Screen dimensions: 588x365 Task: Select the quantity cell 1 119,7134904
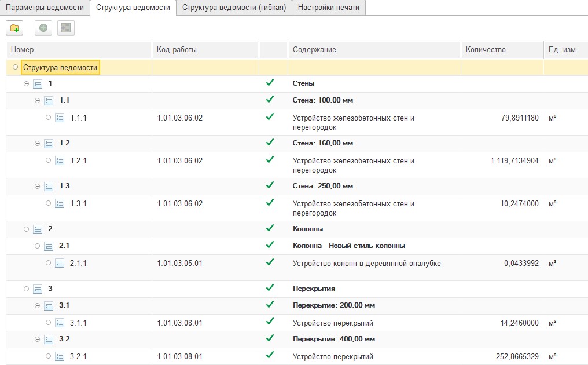[x=514, y=160]
